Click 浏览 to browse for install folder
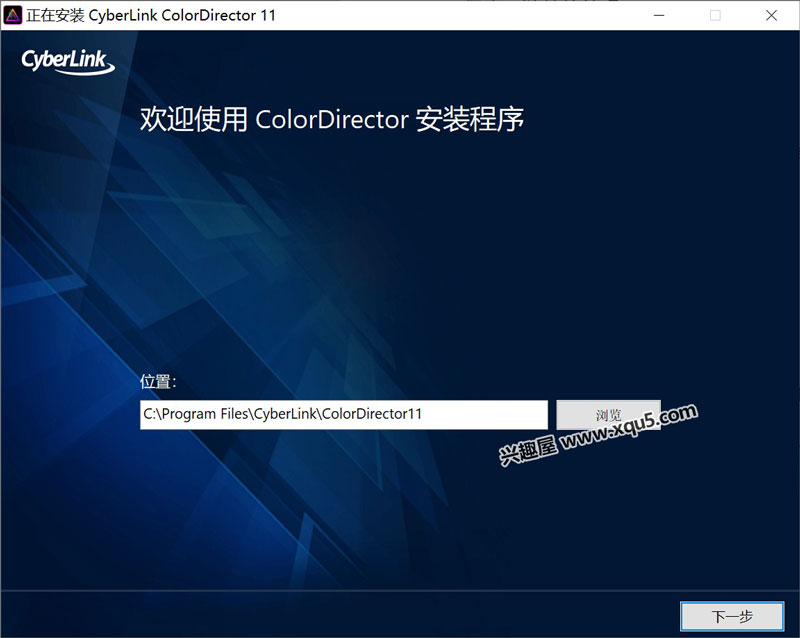 (x=608, y=415)
